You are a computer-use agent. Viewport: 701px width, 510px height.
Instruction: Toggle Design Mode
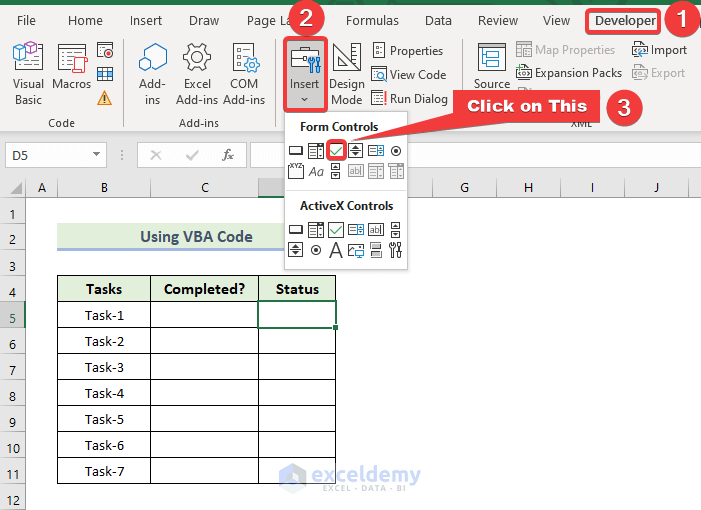[347, 74]
